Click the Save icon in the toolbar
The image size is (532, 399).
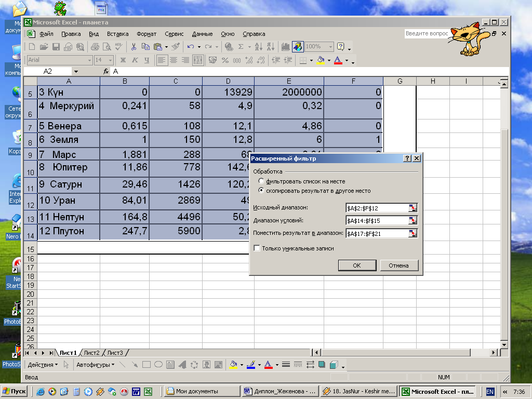pyautogui.click(x=56, y=47)
